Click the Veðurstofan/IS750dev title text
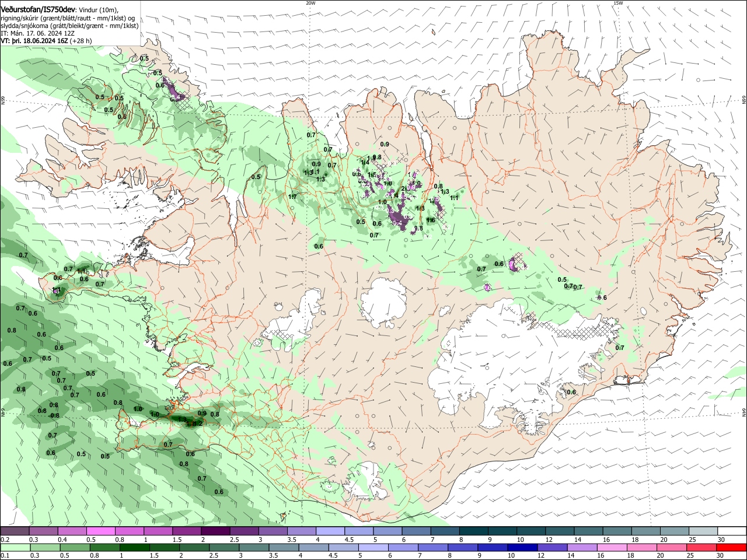Screen dimensions: 747x560 click(x=38, y=9)
